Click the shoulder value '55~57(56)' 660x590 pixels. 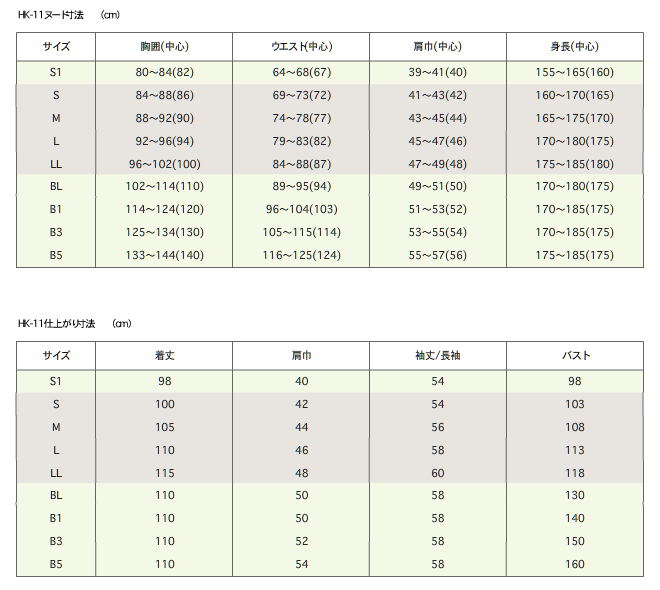[x=438, y=255]
